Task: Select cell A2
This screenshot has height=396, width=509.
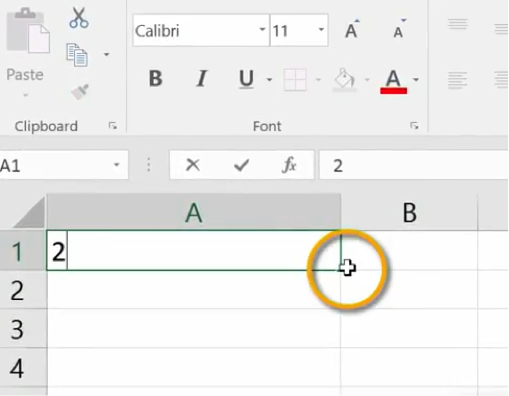Action: point(194,290)
